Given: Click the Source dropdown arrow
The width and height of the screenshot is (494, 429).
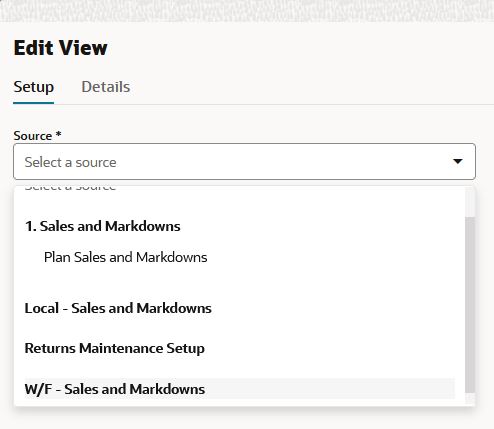Looking at the screenshot, I should [458, 162].
